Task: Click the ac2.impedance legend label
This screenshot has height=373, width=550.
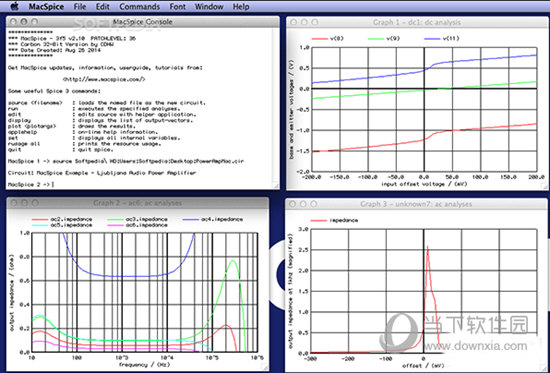Action: (71, 219)
